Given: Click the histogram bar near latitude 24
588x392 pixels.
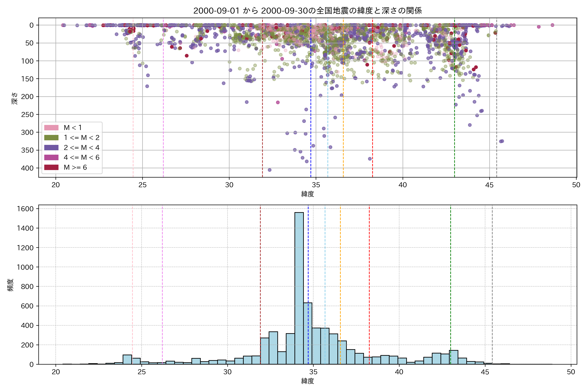Looking at the screenshot, I should pyautogui.click(x=127, y=359).
